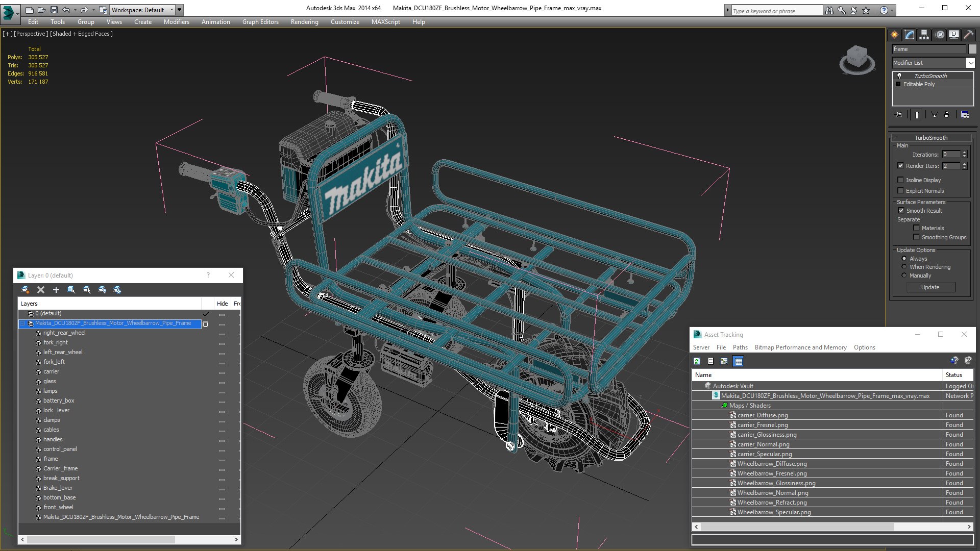
Task: Open the MAXScript menu
Action: (x=385, y=22)
